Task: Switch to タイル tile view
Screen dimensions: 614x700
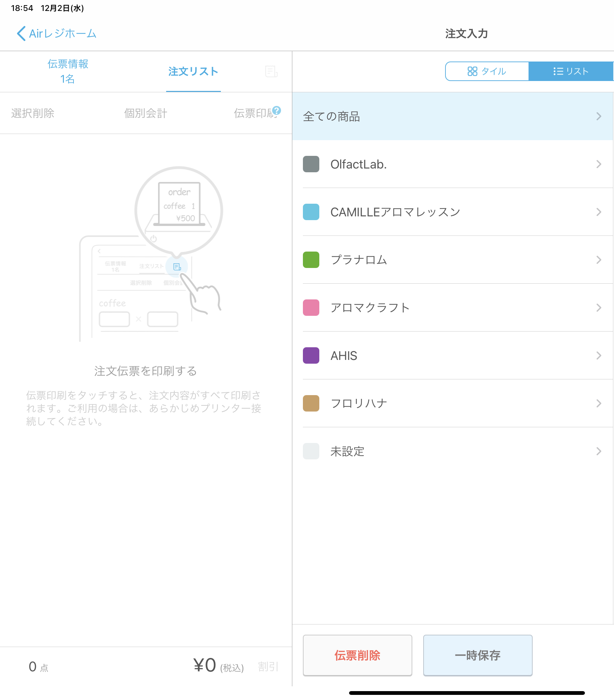Action: click(x=487, y=71)
